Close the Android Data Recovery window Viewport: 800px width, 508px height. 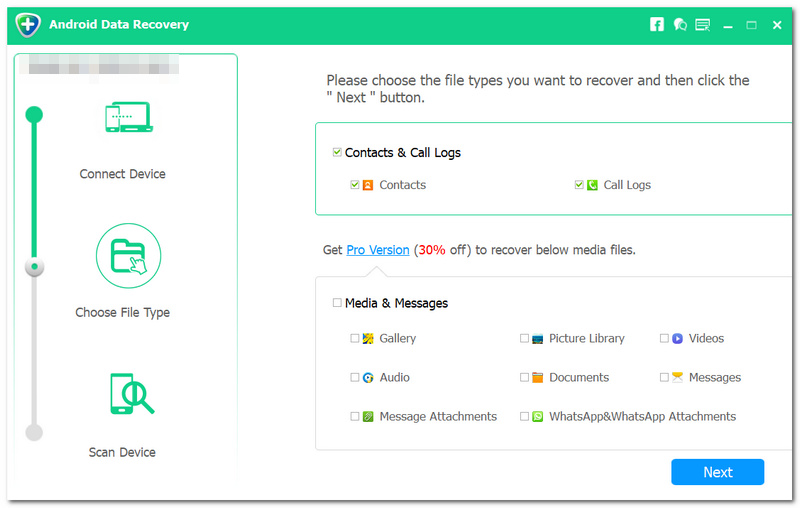point(777,25)
